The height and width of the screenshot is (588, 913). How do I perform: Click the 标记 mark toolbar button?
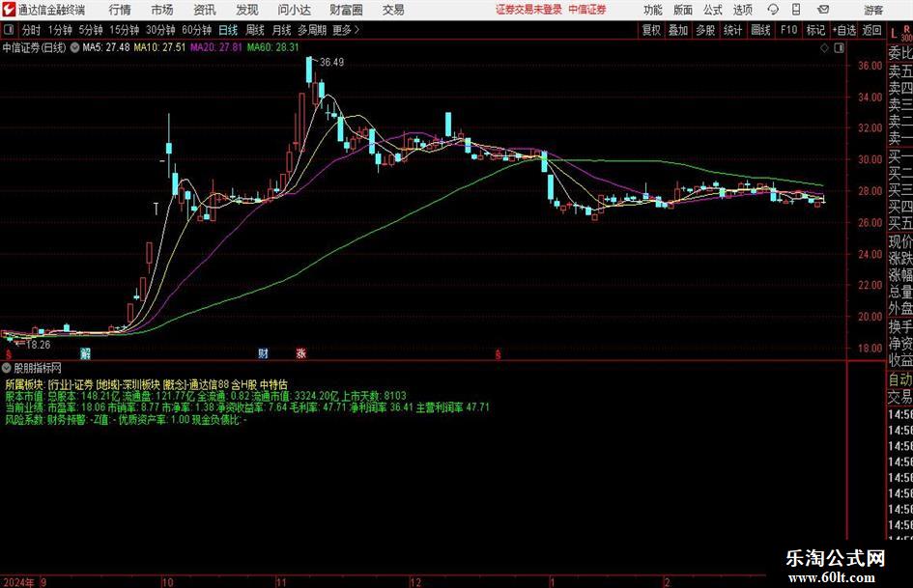[x=815, y=30]
